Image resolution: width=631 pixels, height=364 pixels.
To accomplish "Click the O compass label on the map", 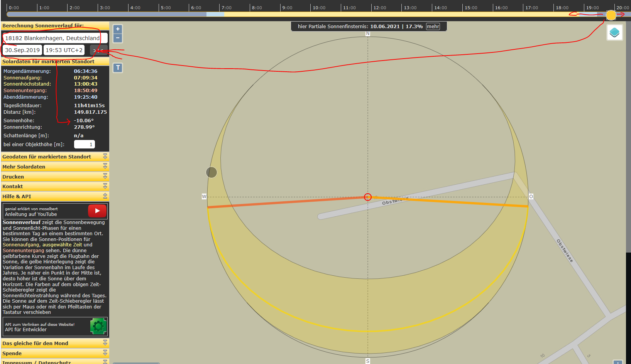I will [x=531, y=197].
